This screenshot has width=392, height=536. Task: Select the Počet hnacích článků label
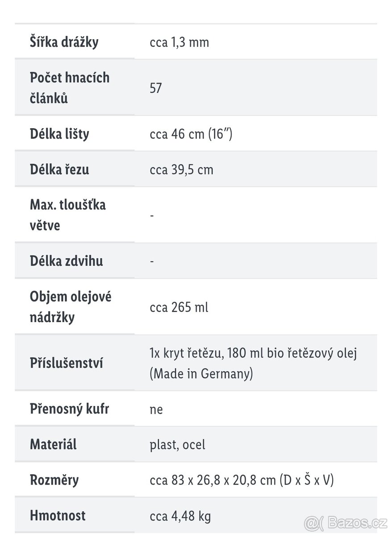(x=70, y=88)
